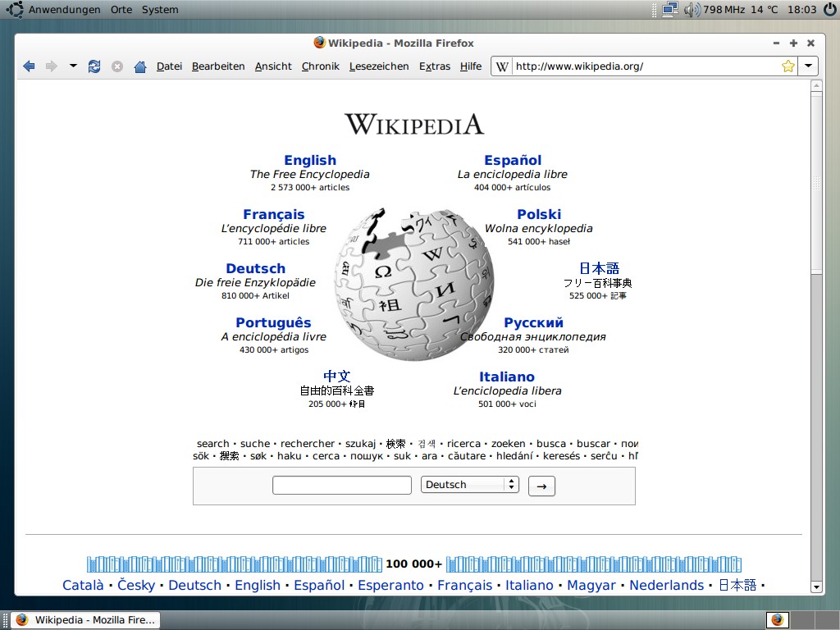Image resolution: width=840 pixels, height=630 pixels.
Task: Click the Wikipedia favicon in the address bar
Action: coord(502,66)
